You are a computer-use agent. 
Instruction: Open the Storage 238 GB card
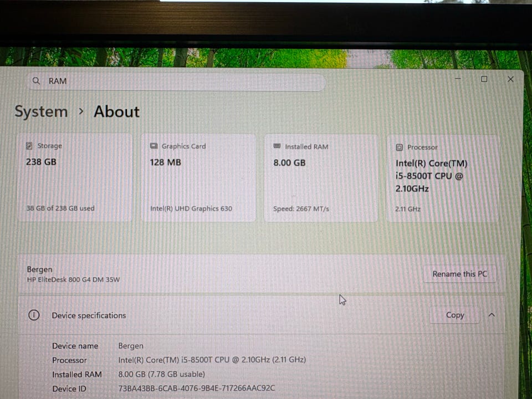click(x=75, y=178)
